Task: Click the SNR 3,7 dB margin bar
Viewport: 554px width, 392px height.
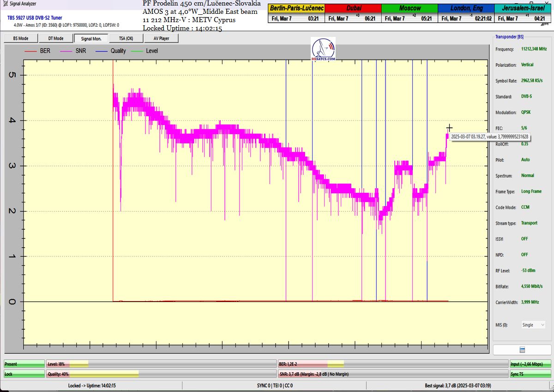Action: point(392,374)
